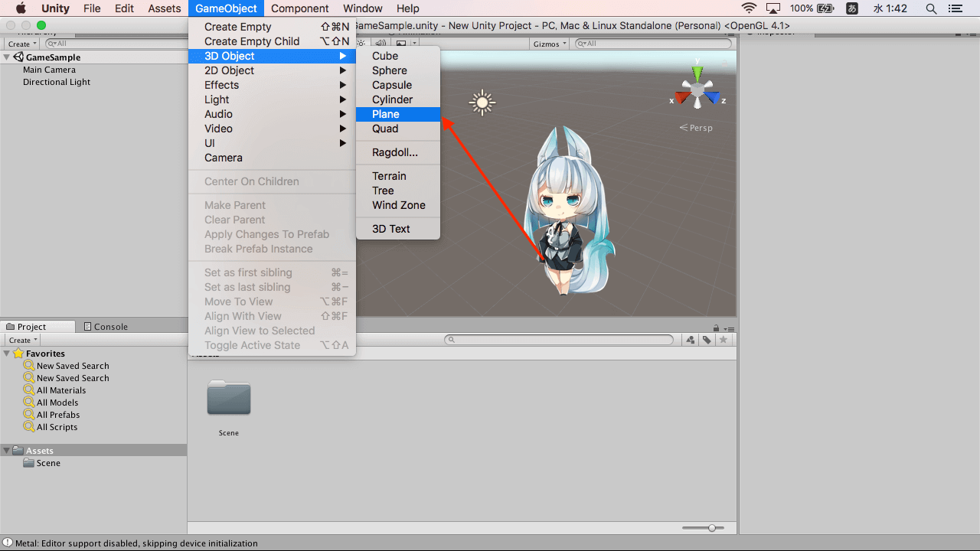Expand the Video submenu
Image resolution: width=980 pixels, height=551 pixels.
tap(272, 129)
